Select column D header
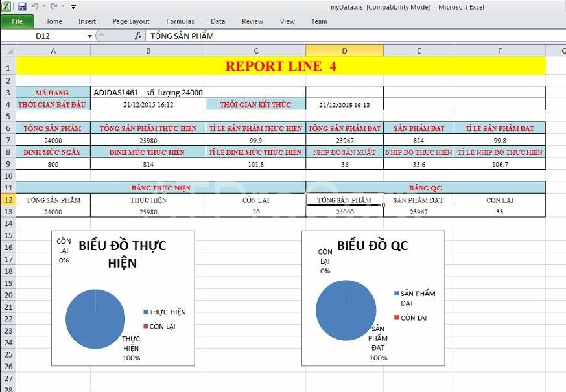The image size is (566, 392). click(x=344, y=51)
